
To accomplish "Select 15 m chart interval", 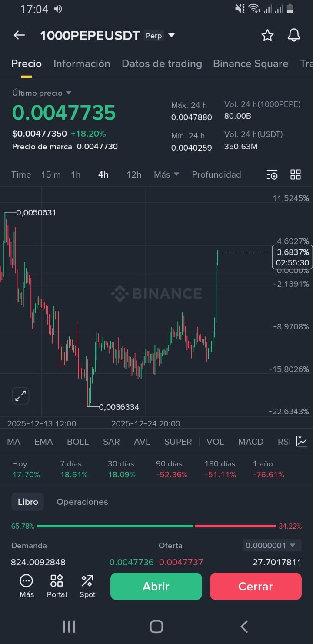I will click(51, 174).
